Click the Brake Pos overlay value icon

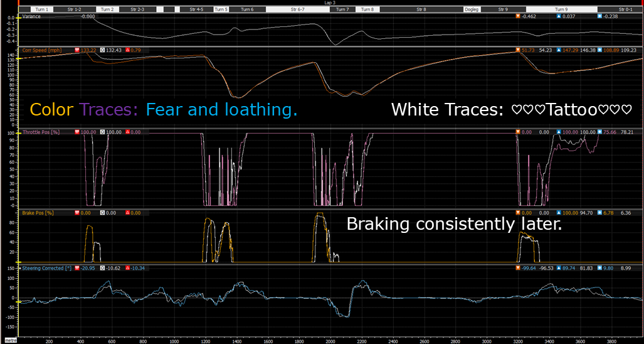point(102,213)
